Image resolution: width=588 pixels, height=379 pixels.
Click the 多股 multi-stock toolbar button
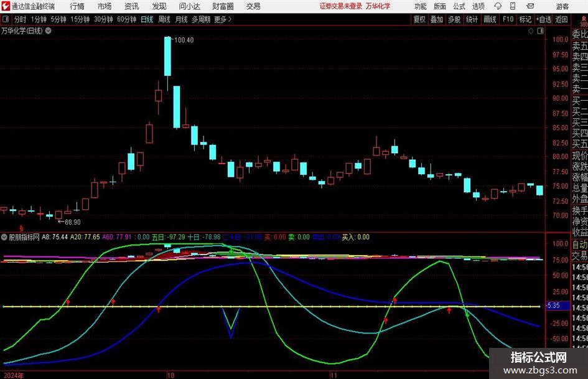pos(454,19)
